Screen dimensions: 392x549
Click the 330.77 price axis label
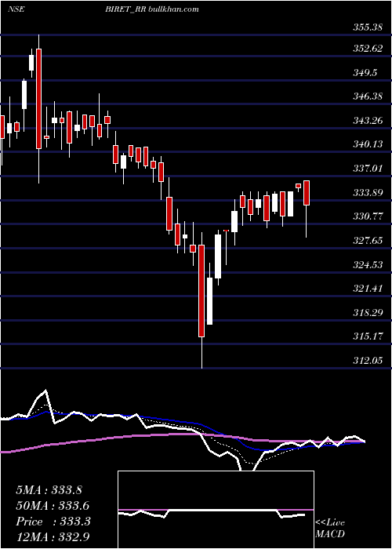click(367, 216)
